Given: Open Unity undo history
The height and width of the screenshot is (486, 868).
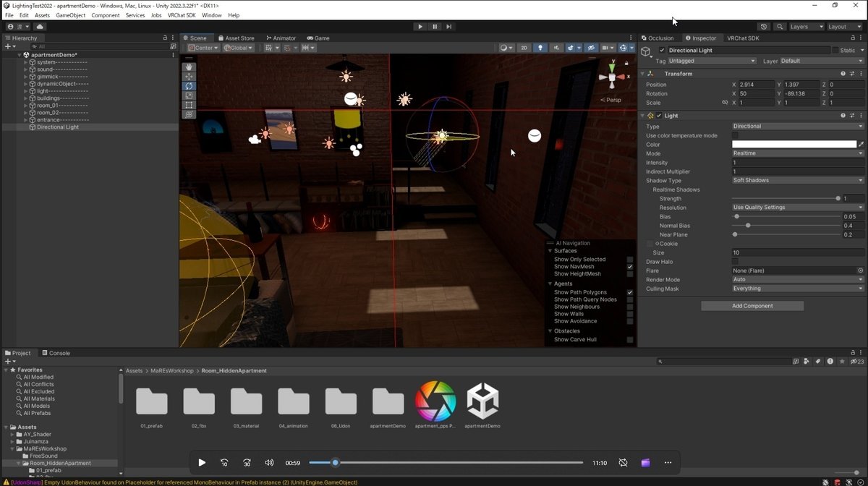Looking at the screenshot, I should click(764, 27).
